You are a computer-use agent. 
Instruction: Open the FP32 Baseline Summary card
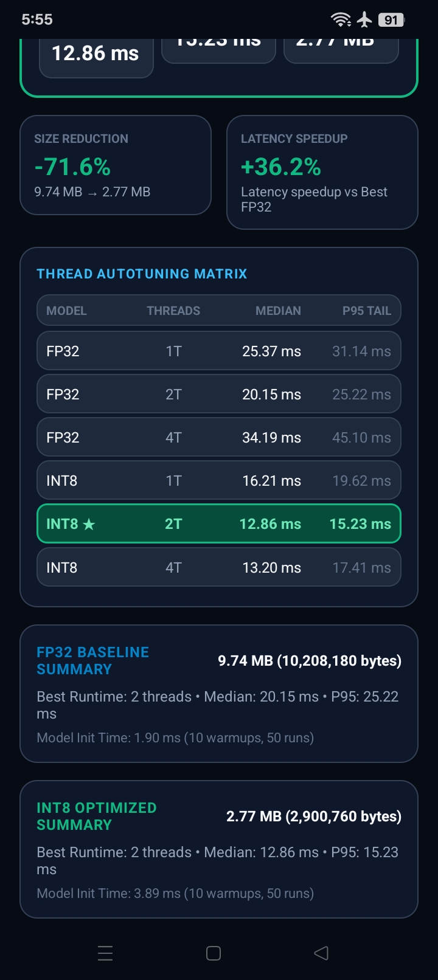click(219, 694)
